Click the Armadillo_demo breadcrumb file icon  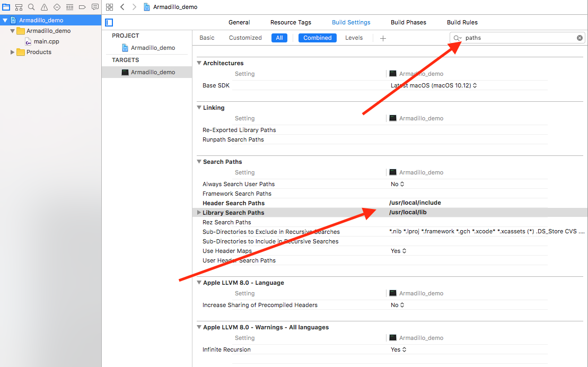coord(147,7)
